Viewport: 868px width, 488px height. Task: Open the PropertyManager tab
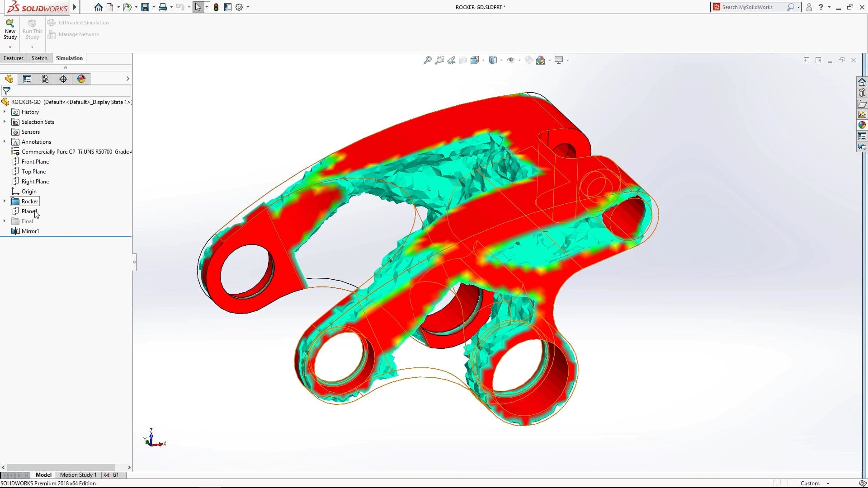[27, 79]
